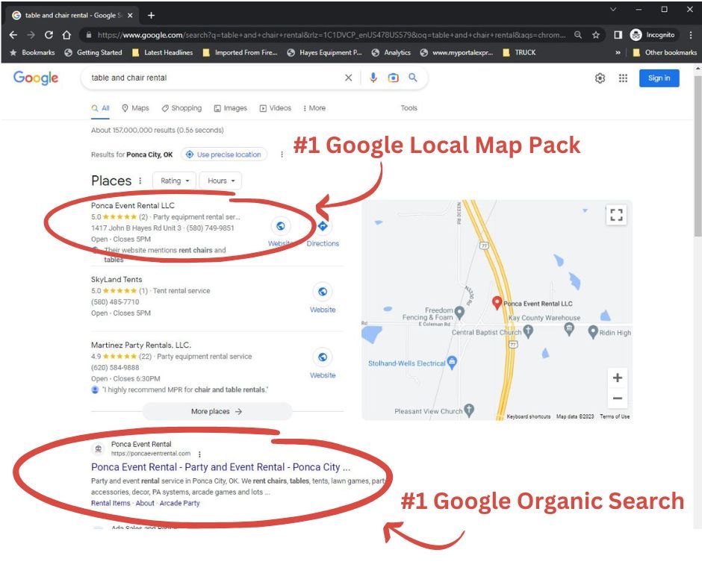Open Analytics bookmark

coord(391,52)
